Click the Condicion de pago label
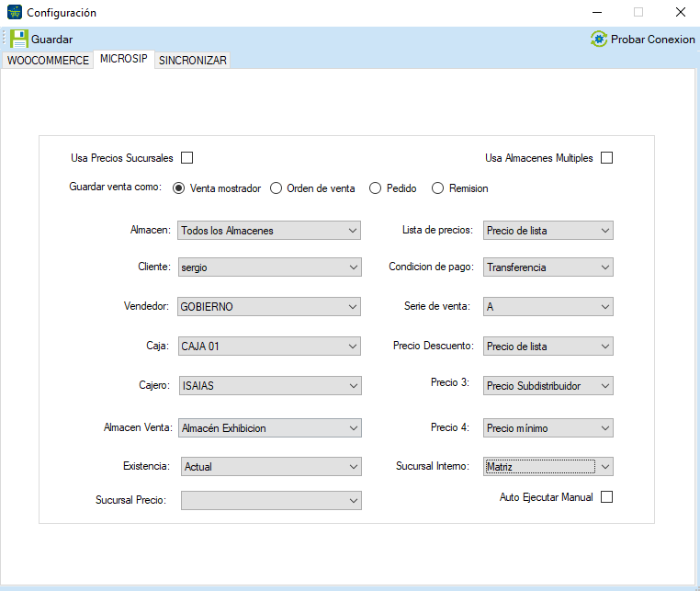This screenshot has height=591, width=700. tap(431, 267)
